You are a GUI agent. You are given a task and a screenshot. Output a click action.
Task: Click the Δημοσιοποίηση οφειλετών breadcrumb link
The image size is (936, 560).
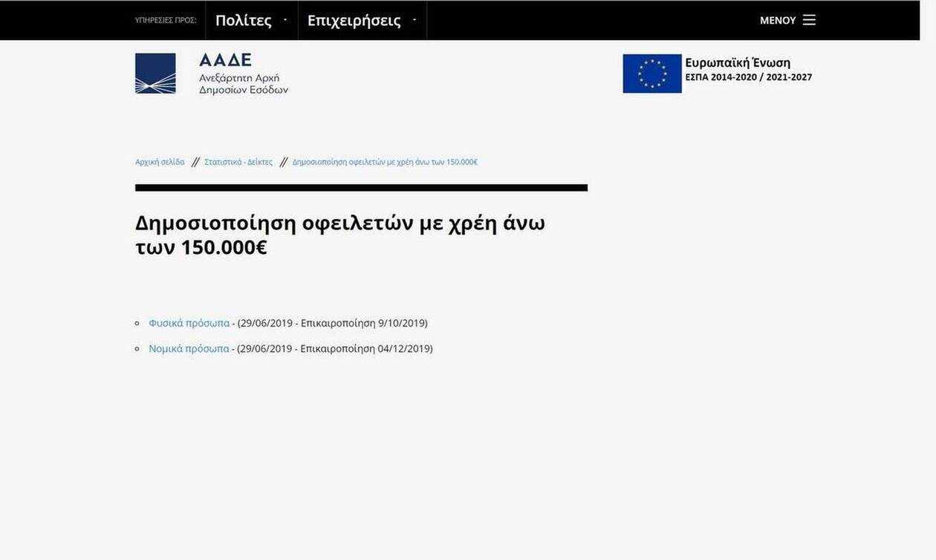[384, 162]
